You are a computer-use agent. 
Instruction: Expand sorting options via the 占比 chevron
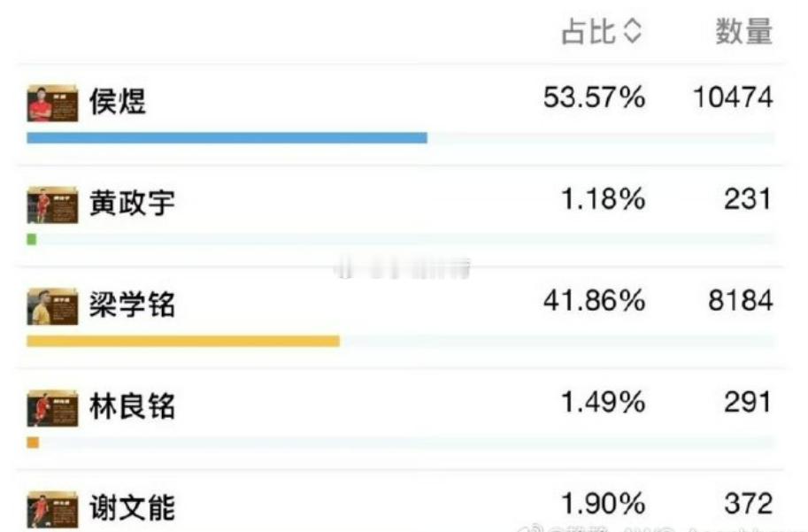click(632, 32)
